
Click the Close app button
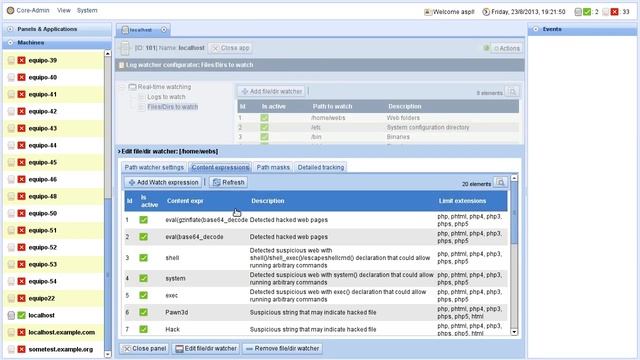[231, 48]
